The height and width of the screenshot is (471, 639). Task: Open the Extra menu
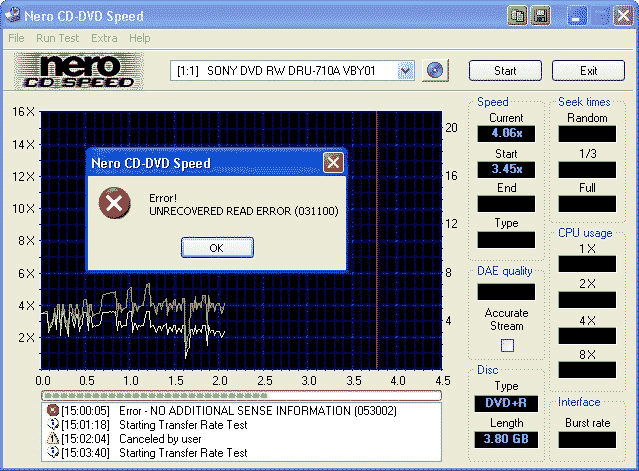[x=104, y=38]
